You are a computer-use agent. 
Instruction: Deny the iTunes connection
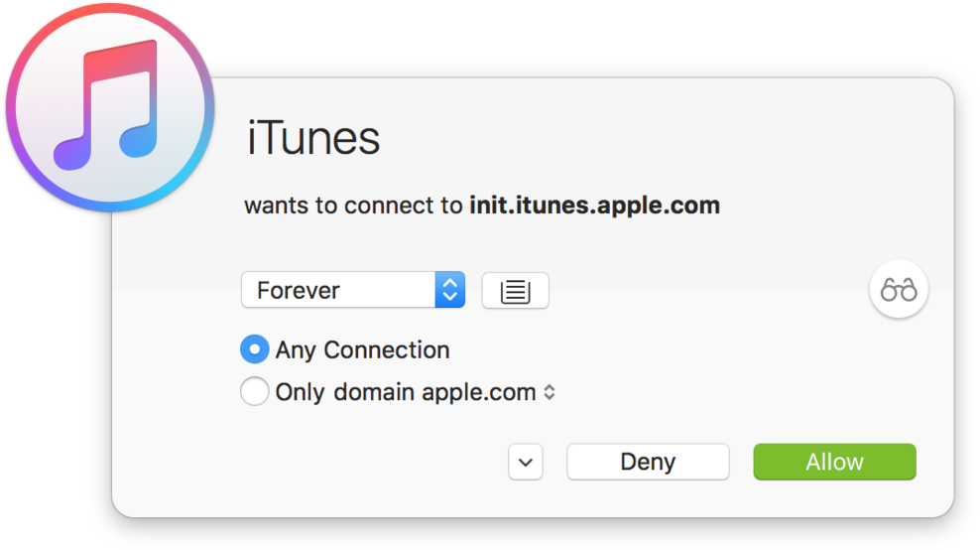pos(648,462)
